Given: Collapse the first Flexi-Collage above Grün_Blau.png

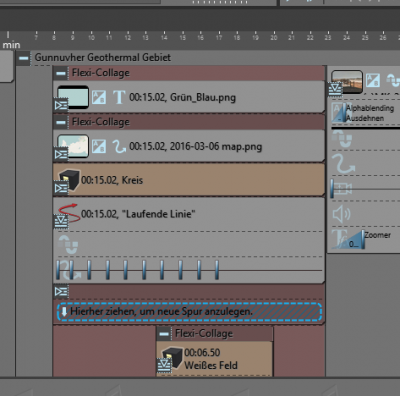Looking at the screenshot, I should [x=61, y=73].
